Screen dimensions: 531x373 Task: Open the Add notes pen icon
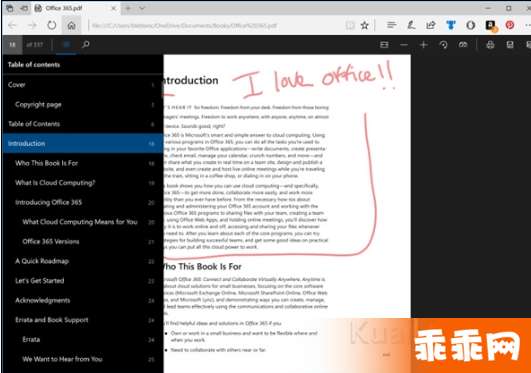point(411,25)
